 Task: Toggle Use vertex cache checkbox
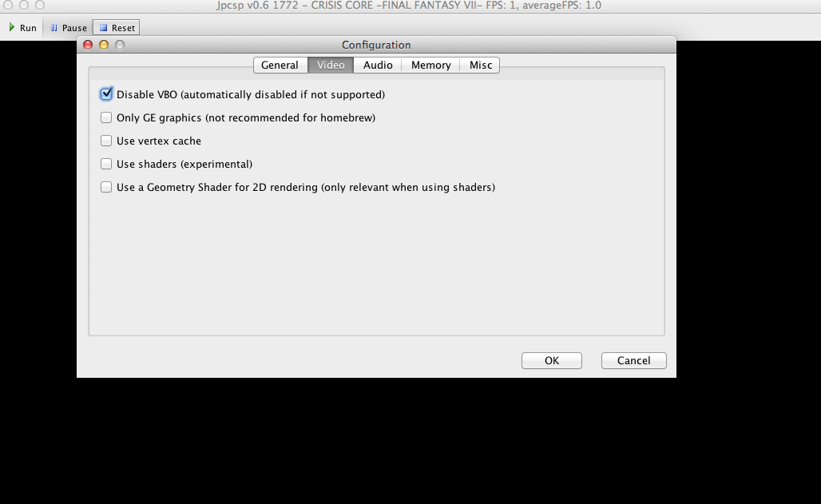coord(106,141)
